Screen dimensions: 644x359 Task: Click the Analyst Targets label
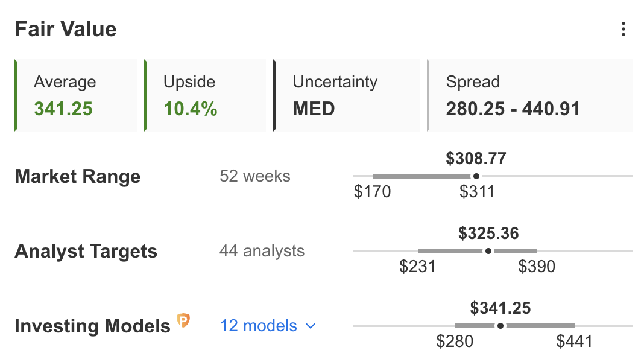pyautogui.click(x=86, y=252)
